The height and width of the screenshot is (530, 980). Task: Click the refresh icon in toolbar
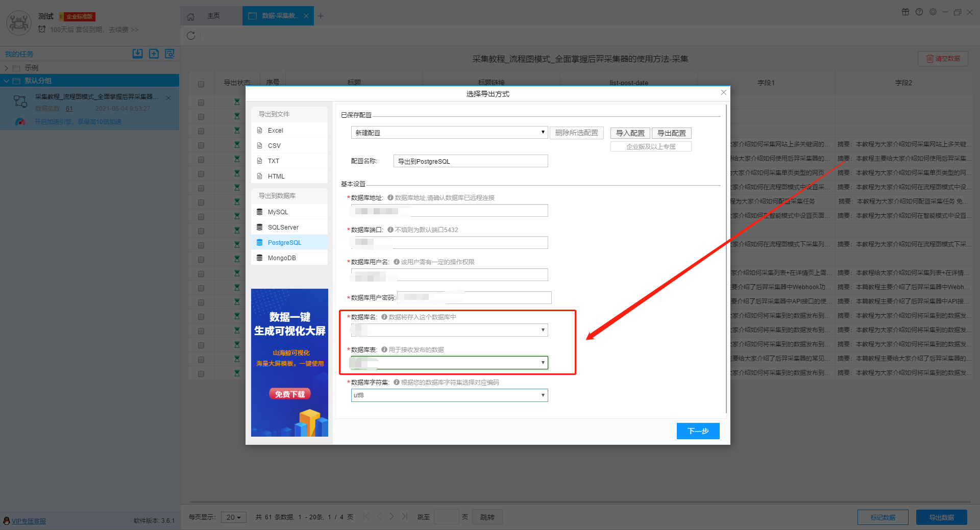(191, 36)
